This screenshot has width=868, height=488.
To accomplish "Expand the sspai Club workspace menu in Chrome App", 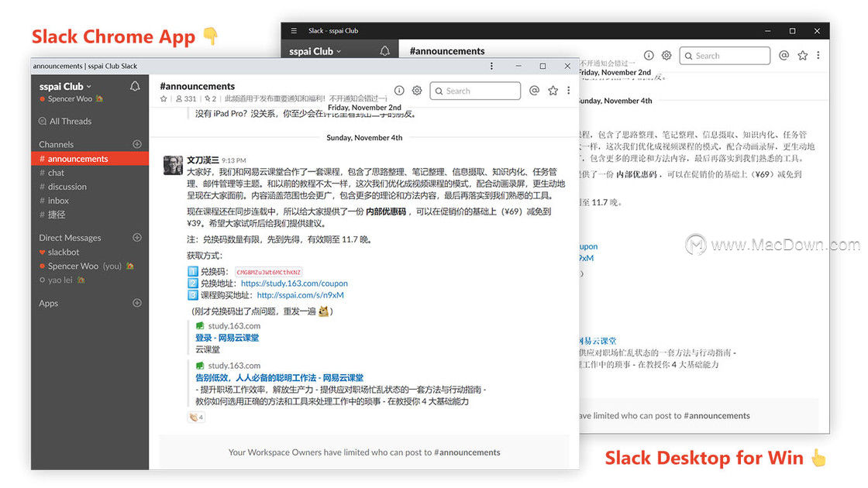I will (65, 86).
